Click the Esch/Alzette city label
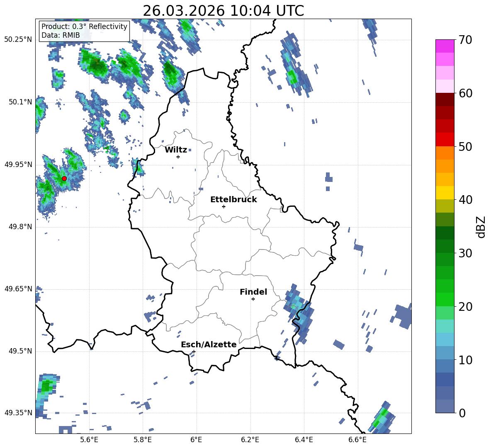The width and height of the screenshot is (491, 448). (209, 345)
